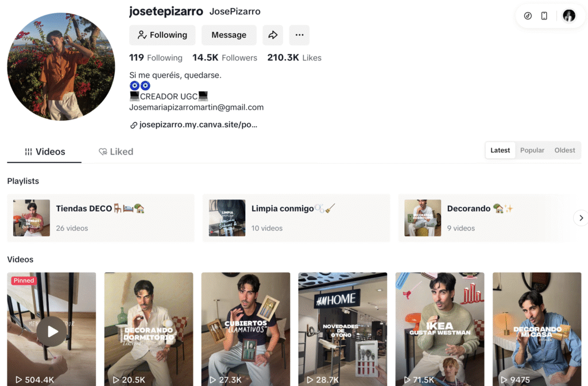Open the Tiendas DECO playlist
Screen dimensions: 588x386
tap(101, 218)
